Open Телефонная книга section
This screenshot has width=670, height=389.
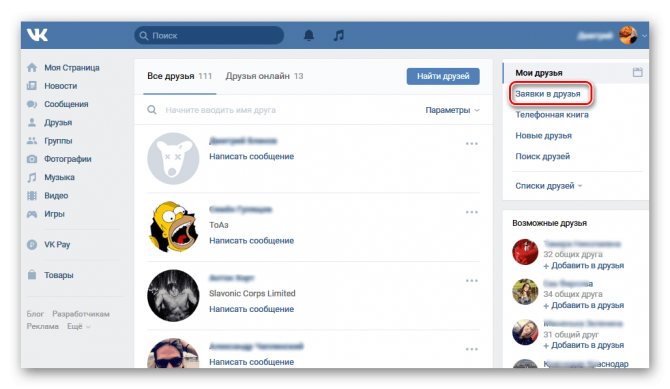(552, 115)
